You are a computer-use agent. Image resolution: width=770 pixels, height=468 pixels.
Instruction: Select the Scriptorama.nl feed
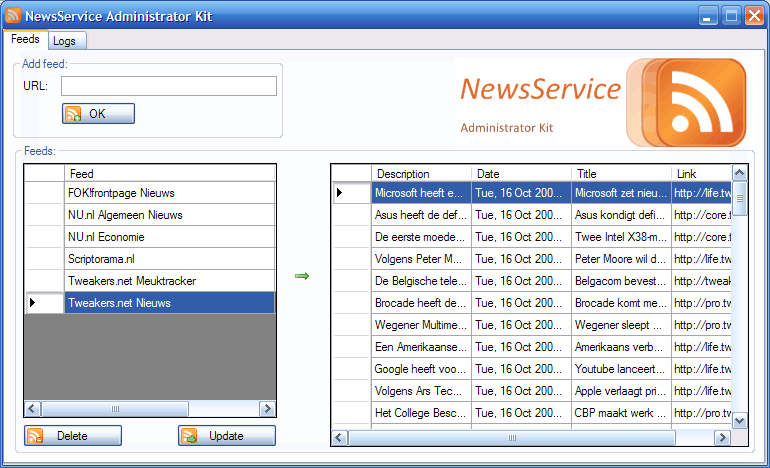[x=169, y=259]
